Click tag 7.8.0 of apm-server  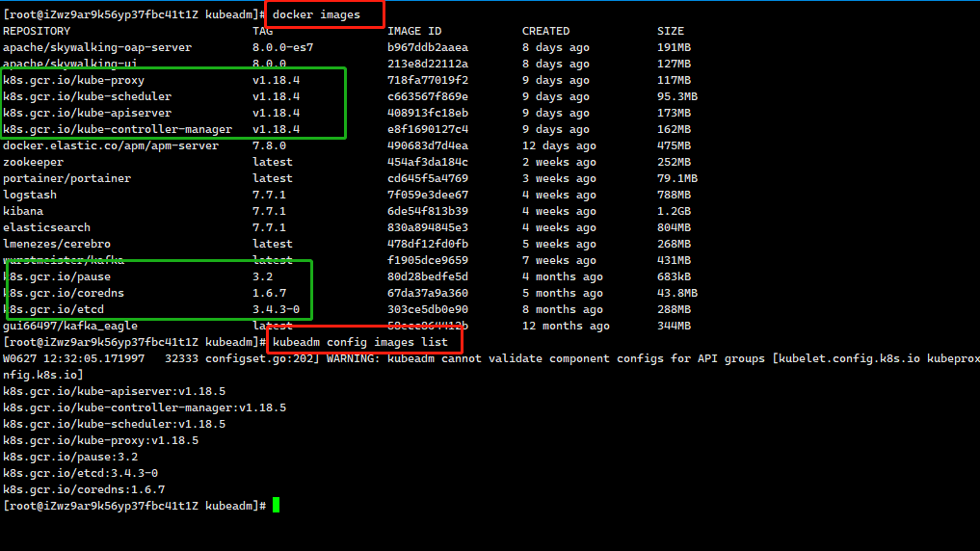[x=270, y=145]
